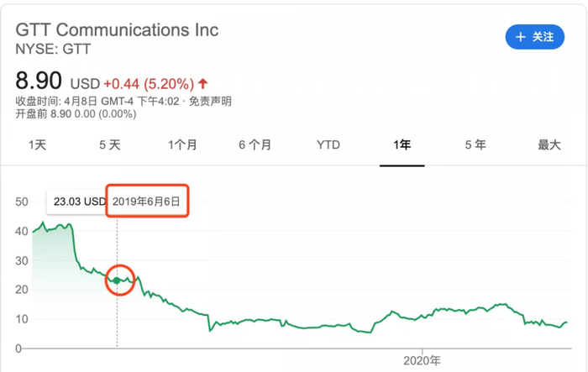
Task: Follow the stock with the 关注 button label
Action: 543,37
